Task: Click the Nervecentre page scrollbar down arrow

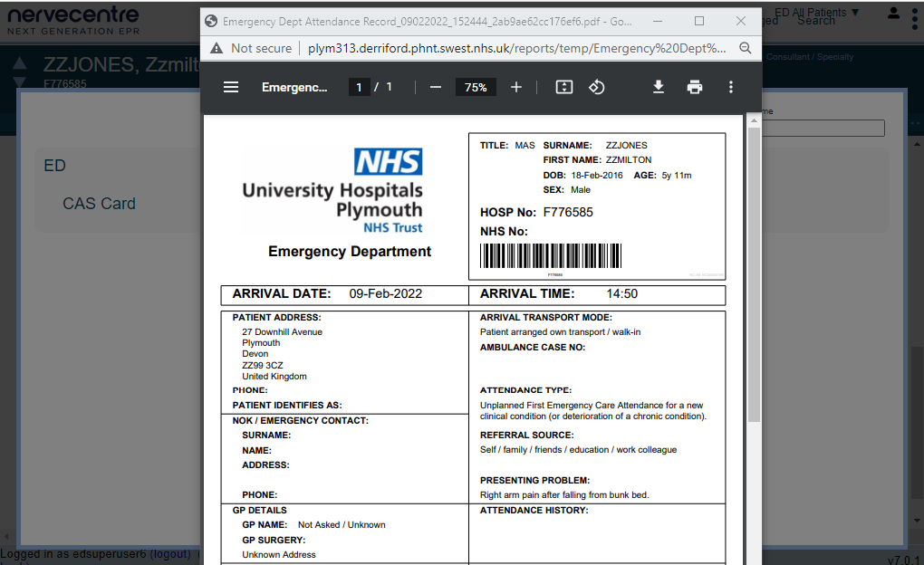Action: [x=917, y=521]
